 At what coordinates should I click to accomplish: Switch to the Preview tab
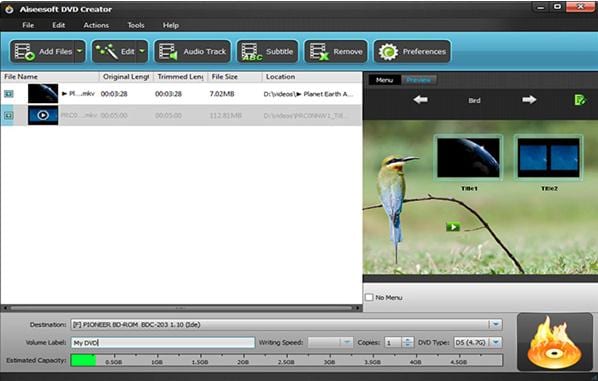click(418, 80)
